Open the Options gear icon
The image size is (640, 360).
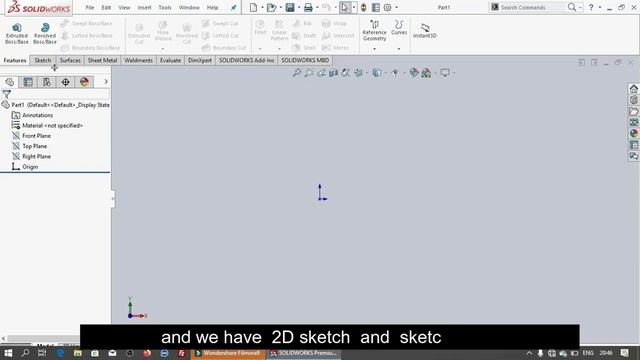387,7
